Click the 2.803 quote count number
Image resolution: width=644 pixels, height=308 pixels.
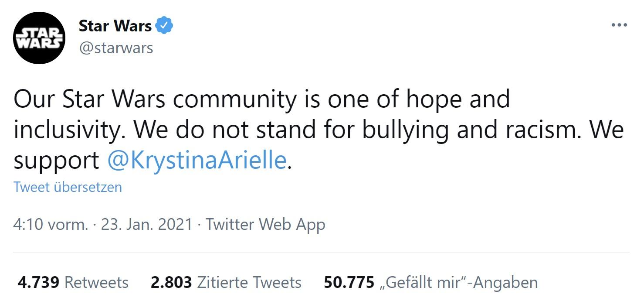[171, 282]
